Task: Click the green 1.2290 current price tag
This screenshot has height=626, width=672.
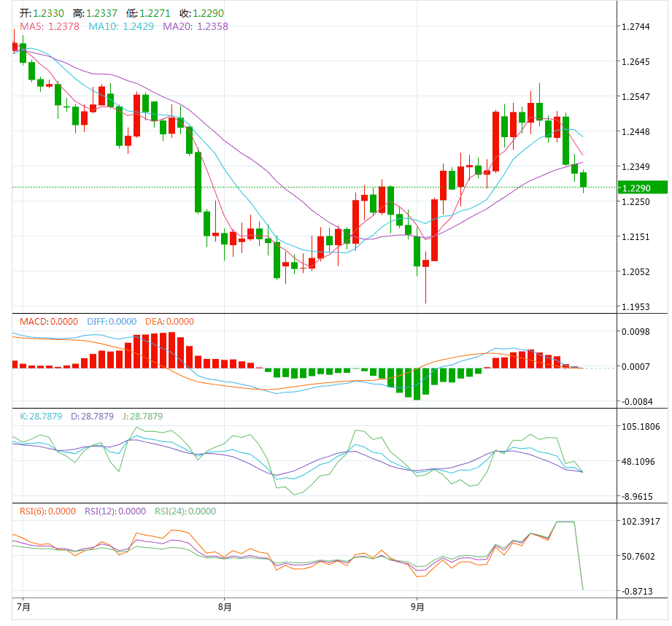Action: 641,188
